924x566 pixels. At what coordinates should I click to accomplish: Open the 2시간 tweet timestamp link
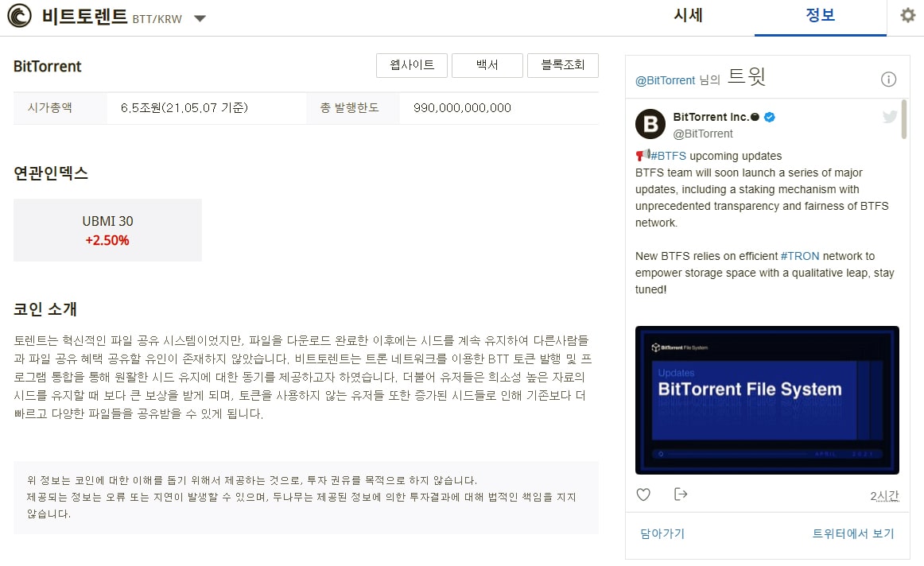tap(884, 496)
